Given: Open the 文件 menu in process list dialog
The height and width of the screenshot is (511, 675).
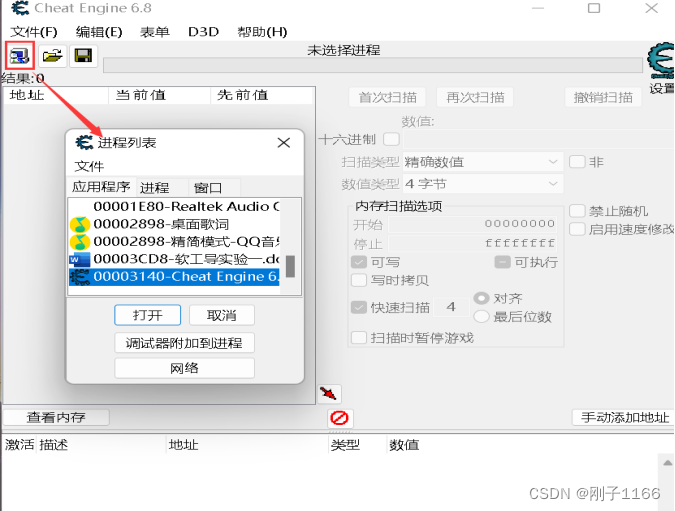Looking at the screenshot, I should tap(89, 166).
